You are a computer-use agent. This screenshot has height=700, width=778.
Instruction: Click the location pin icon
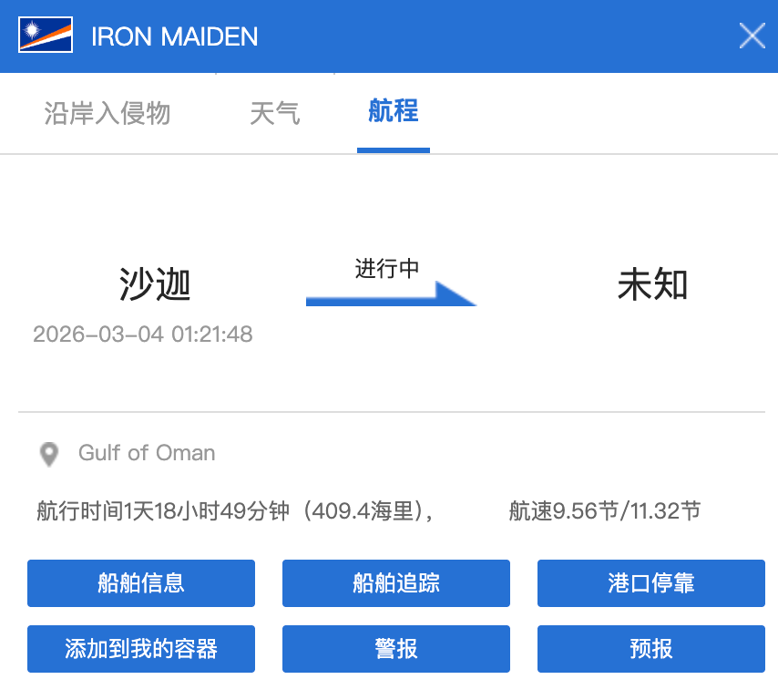click(x=49, y=454)
